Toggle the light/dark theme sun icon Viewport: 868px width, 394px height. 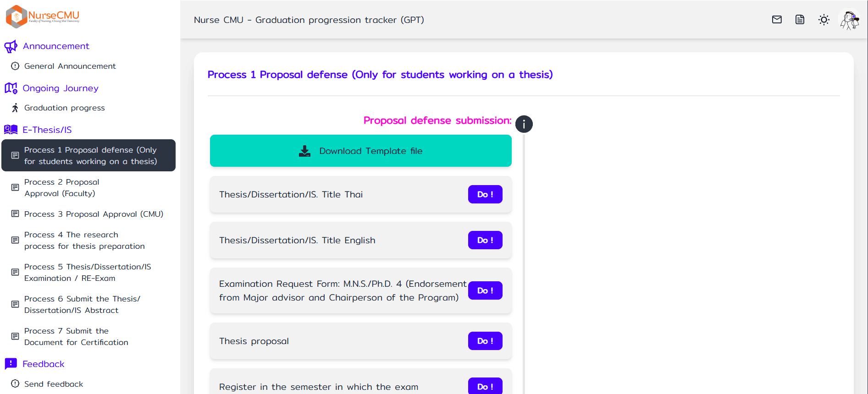coord(824,20)
